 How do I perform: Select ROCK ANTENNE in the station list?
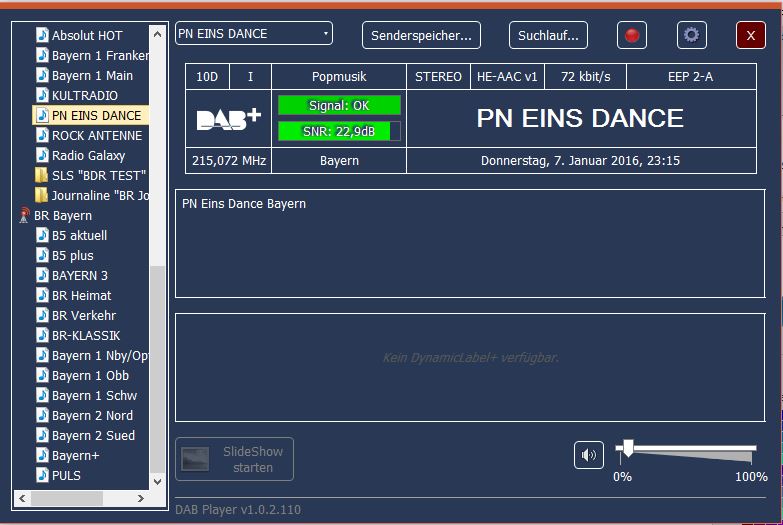coord(96,136)
